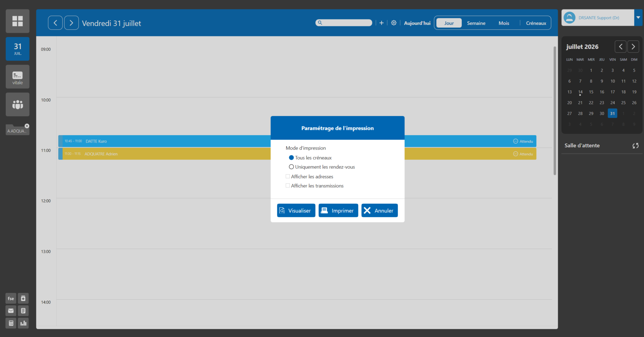Screen dimensions: 644x337
Task: Go to previous day arrow
Action: click(55, 23)
